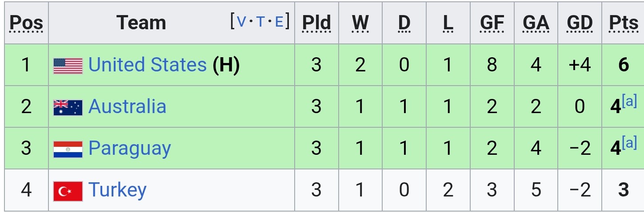Viewport: 644px width, 212px height.
Task: Click the Turkey flag icon
Action: coord(68,191)
